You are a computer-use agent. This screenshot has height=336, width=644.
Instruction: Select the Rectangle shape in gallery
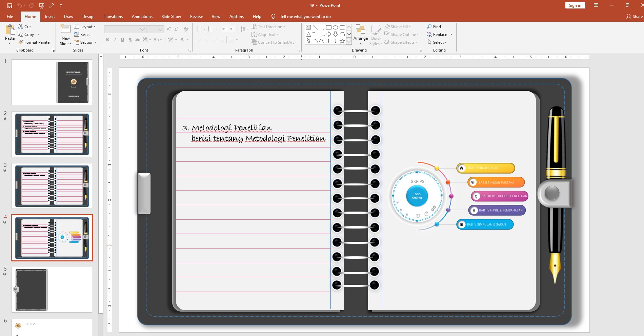[x=328, y=27]
